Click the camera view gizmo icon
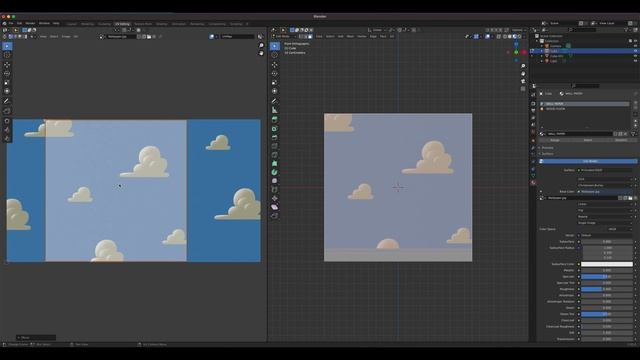The width and height of the screenshot is (640, 360). 523,81
